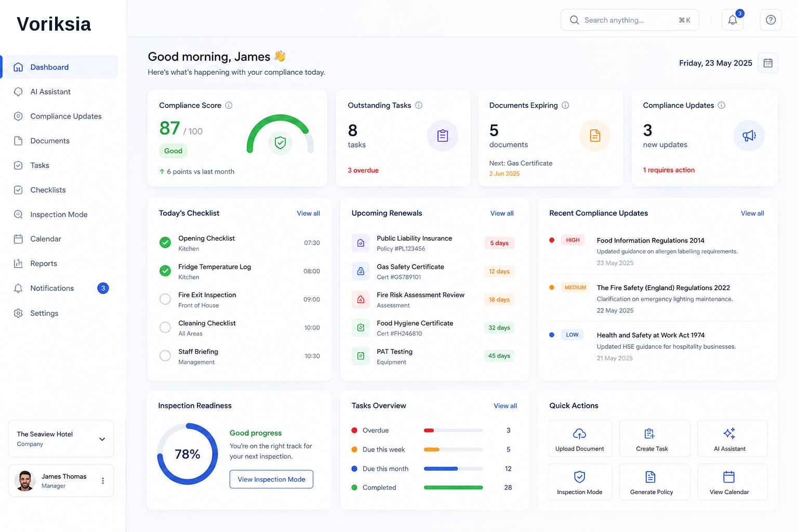Click the View Inspection Mode button

tap(271, 479)
